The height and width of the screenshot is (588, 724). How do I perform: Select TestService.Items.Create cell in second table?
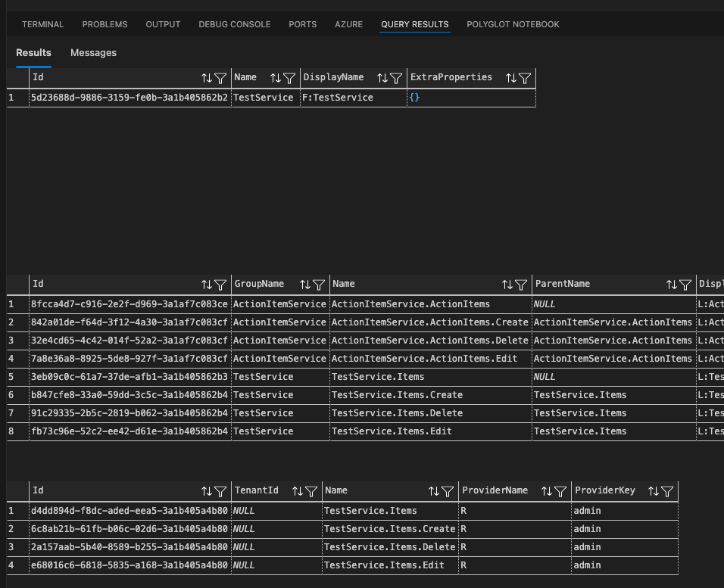397,395
